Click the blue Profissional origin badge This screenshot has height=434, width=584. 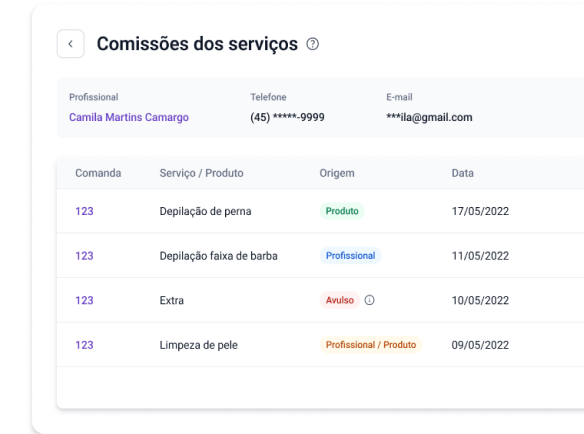350,256
